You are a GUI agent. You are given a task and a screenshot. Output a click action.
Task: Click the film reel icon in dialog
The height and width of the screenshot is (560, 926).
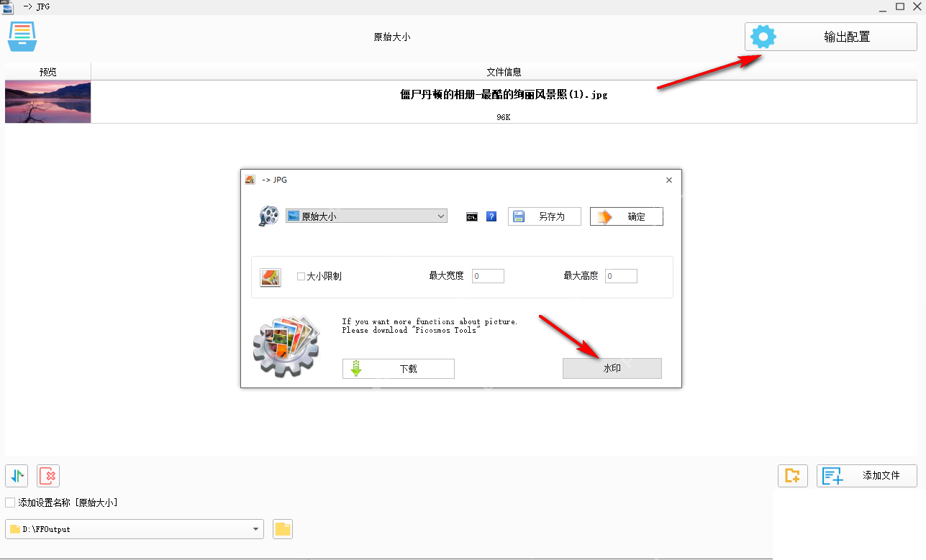point(269,216)
